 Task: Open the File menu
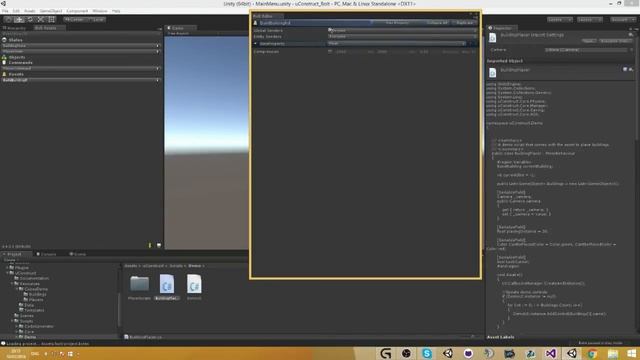[x=5, y=11]
